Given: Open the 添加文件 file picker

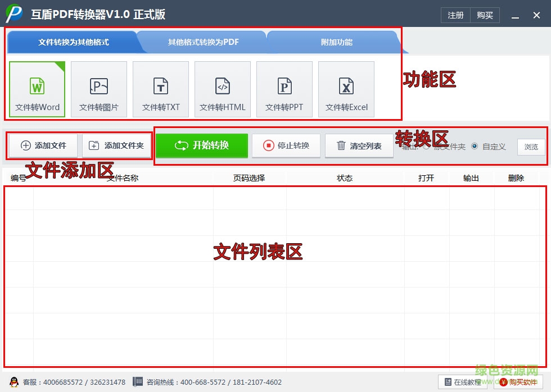Looking at the screenshot, I should tap(43, 145).
